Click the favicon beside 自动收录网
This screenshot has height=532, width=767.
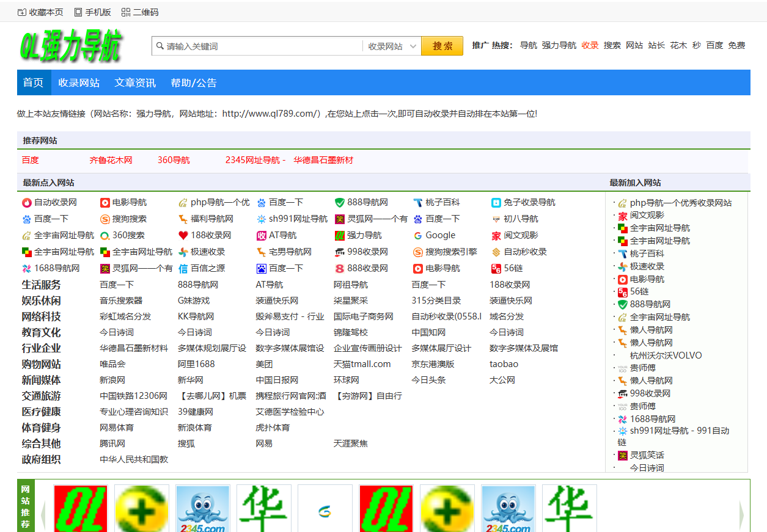point(27,203)
